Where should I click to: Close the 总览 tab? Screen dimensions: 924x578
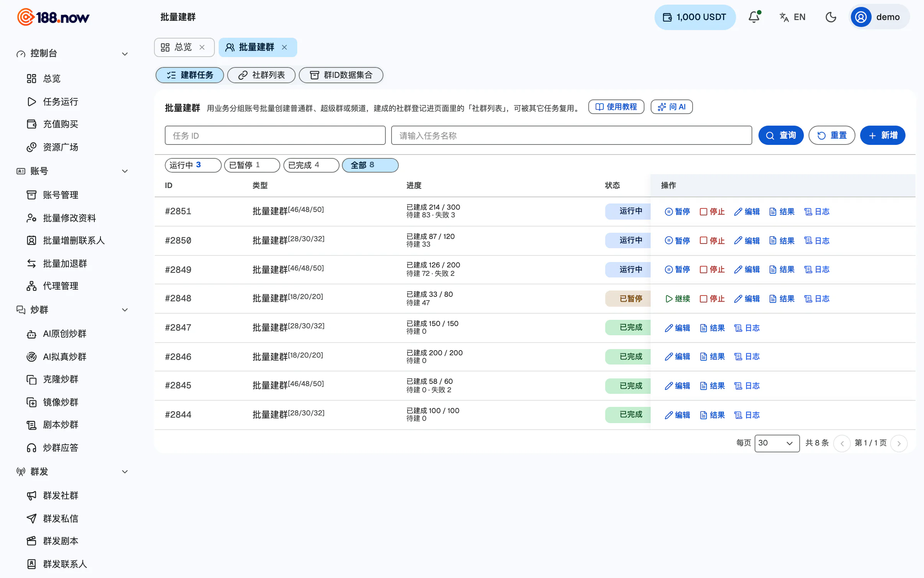tap(202, 47)
